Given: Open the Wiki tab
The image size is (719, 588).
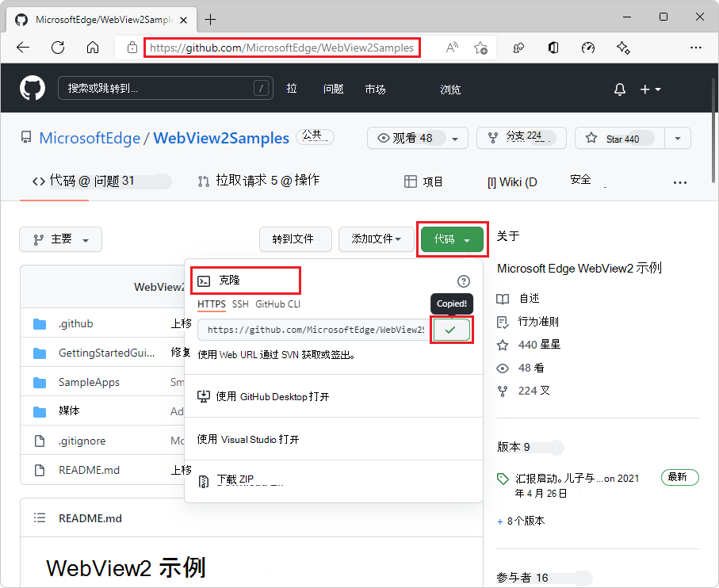Looking at the screenshot, I should click(x=512, y=182).
